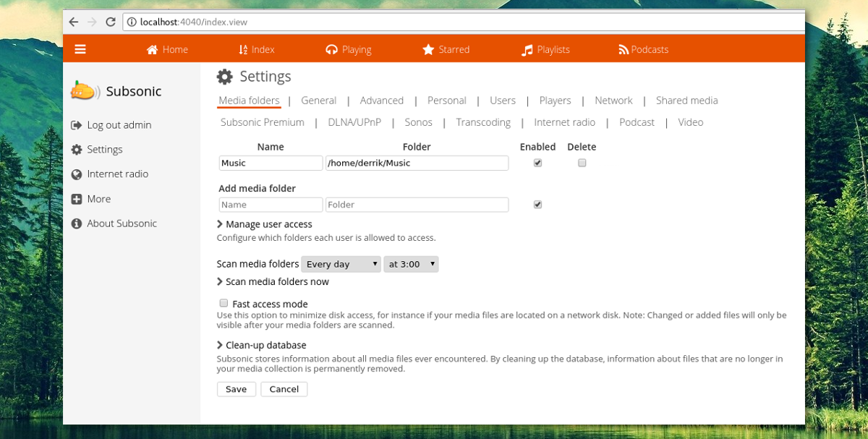Open the Network settings tab
Viewport: 868px width, 439px height.
[613, 101]
